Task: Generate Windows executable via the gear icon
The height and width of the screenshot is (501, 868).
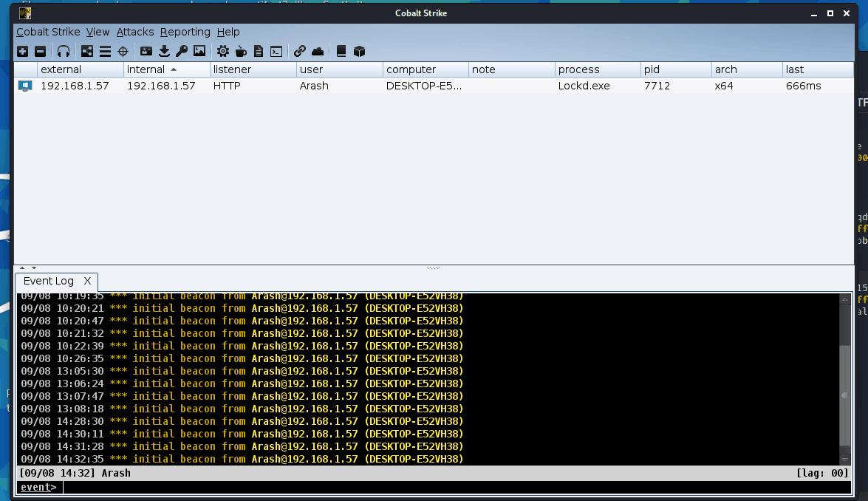Action: [x=223, y=52]
